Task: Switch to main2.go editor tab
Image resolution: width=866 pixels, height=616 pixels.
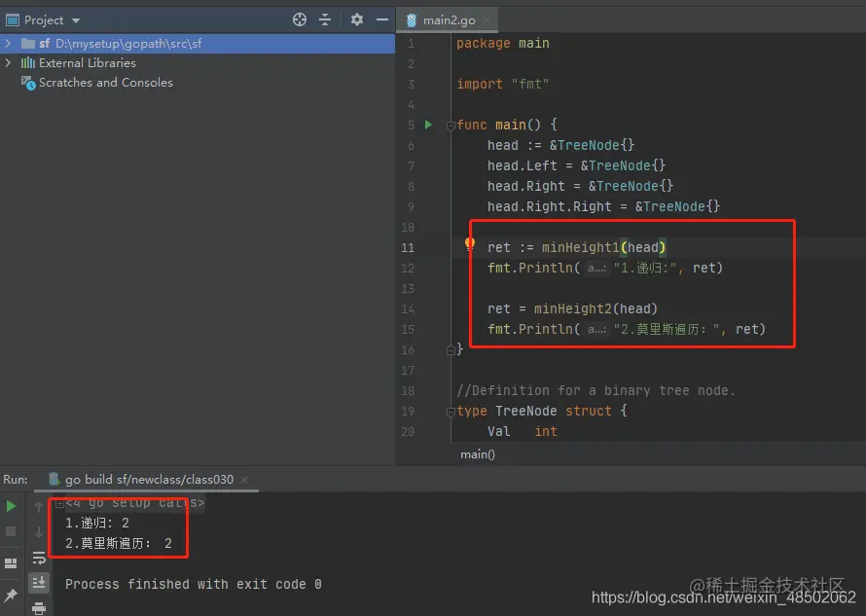Action: [x=449, y=20]
